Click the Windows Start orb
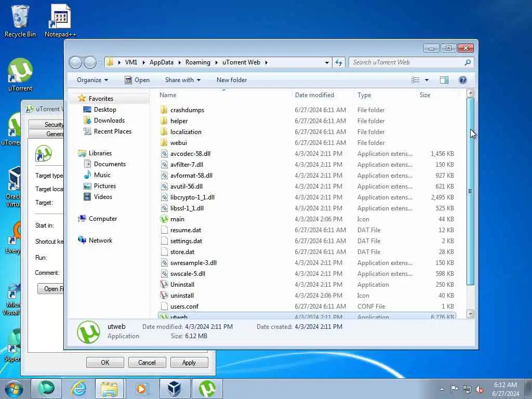The height and width of the screenshot is (399, 532). point(14,389)
